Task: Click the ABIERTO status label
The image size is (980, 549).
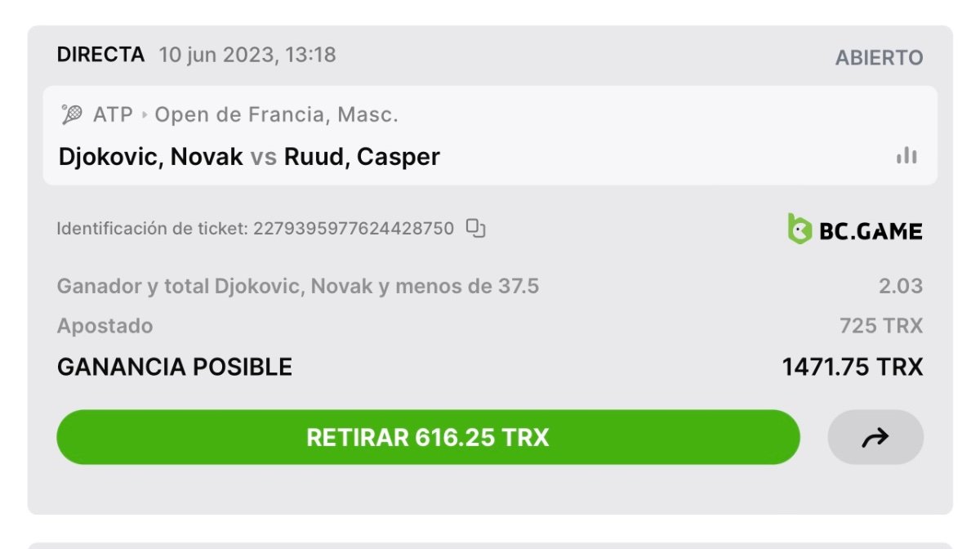Action: coord(879,58)
